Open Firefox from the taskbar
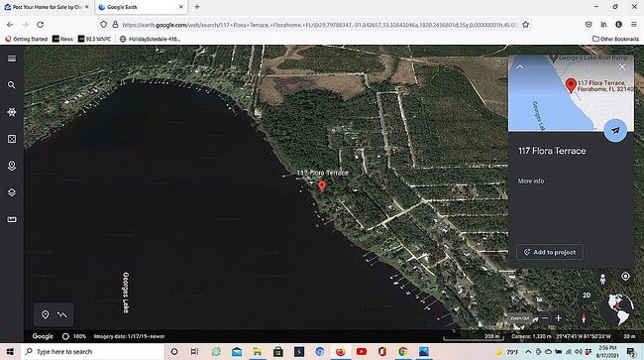The height and width of the screenshot is (360, 644). click(341, 352)
